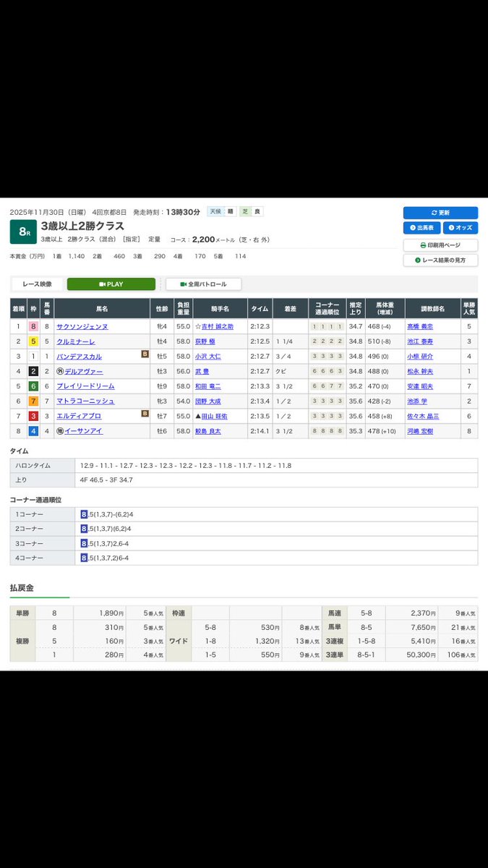
Task: Click the orange frame 7 box for マトラコーニッシュ
Action: coord(33,401)
